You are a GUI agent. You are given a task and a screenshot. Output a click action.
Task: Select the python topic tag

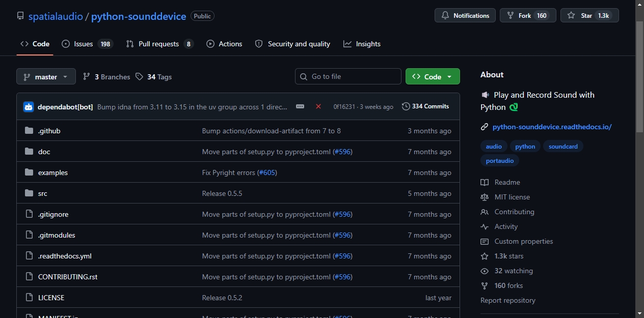[x=525, y=147]
